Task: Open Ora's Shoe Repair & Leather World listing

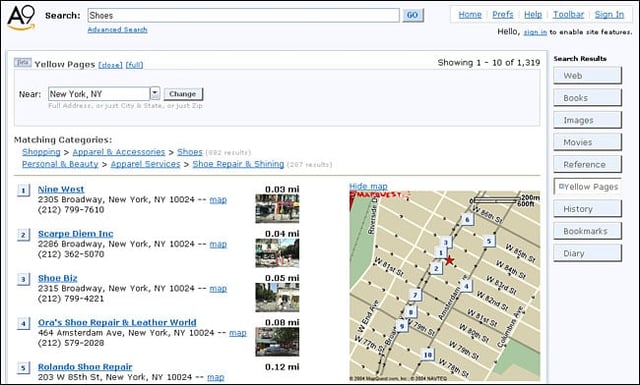Action: tap(117, 323)
